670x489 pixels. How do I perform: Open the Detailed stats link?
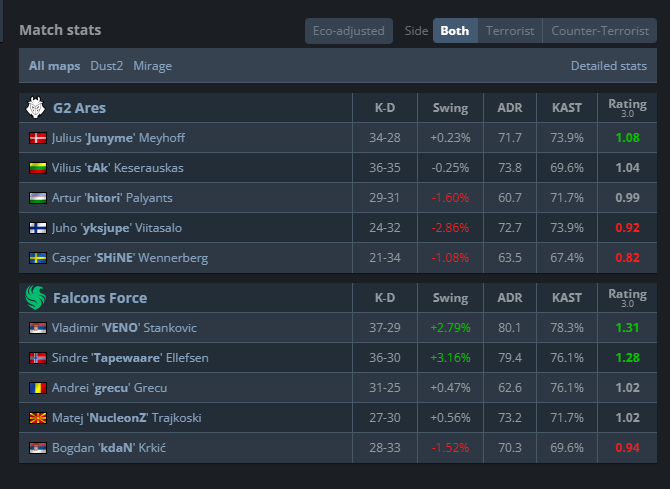pyautogui.click(x=608, y=66)
